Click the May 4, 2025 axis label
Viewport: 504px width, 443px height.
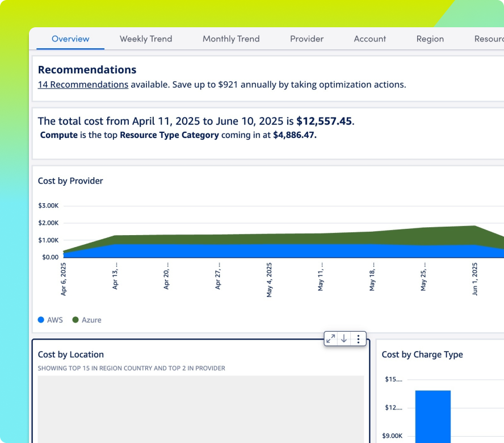[x=269, y=280]
